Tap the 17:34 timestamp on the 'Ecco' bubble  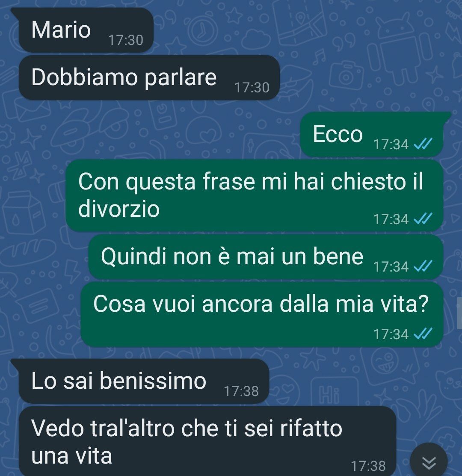391,144
